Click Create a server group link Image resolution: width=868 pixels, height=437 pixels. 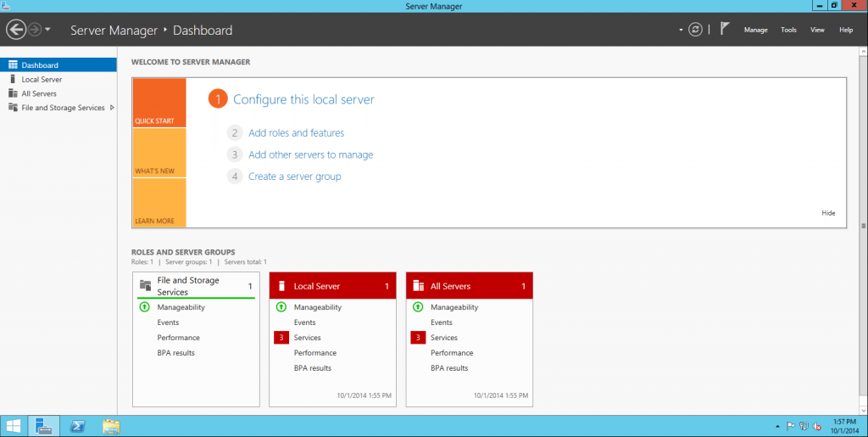[x=294, y=176]
